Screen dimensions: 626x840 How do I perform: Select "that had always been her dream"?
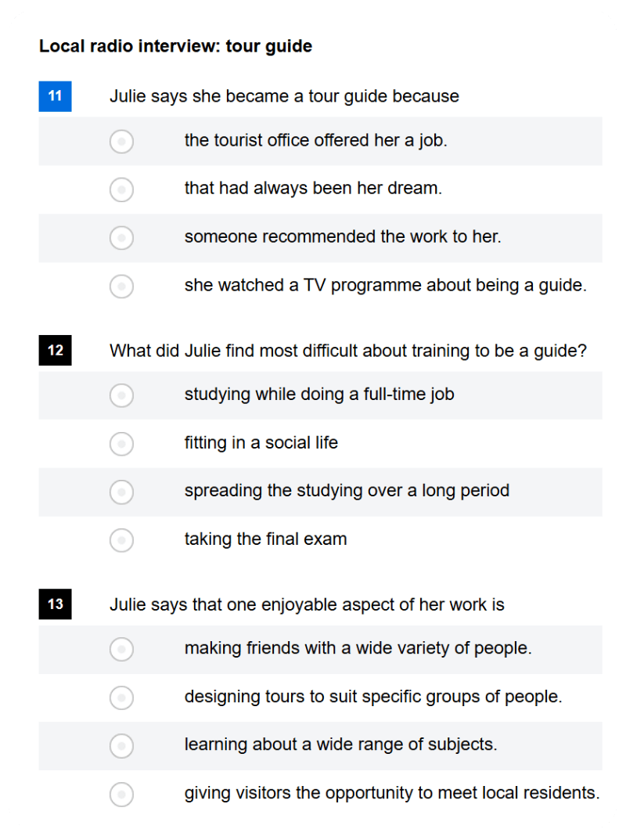tap(121, 189)
